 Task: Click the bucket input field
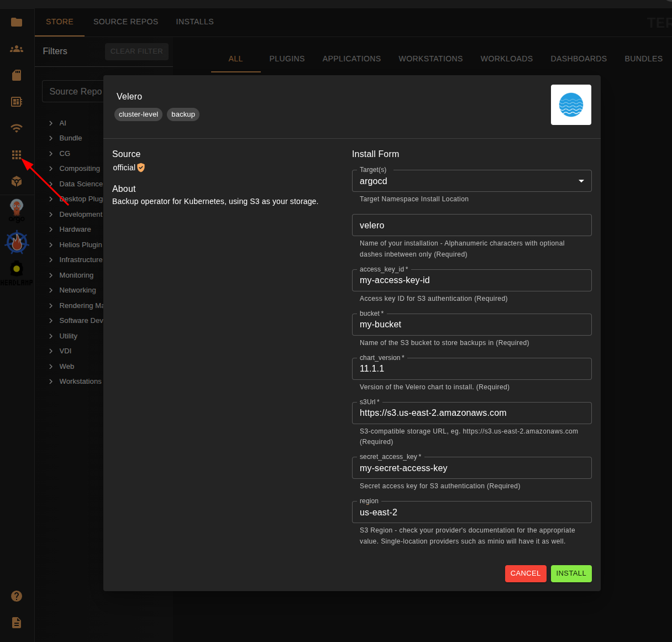click(471, 325)
